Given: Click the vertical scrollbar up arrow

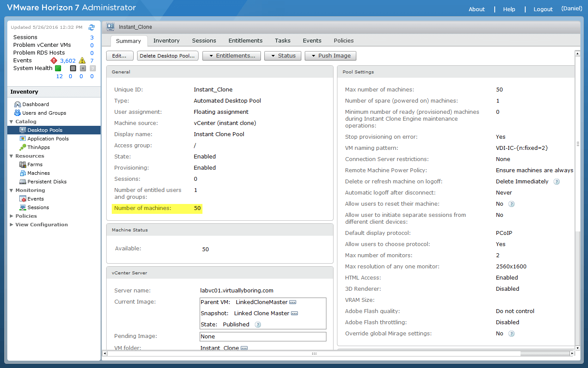Looking at the screenshot, I should [x=578, y=54].
